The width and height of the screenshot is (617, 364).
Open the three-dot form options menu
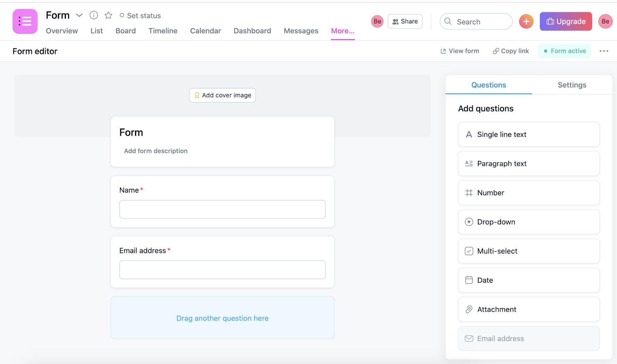tap(604, 51)
